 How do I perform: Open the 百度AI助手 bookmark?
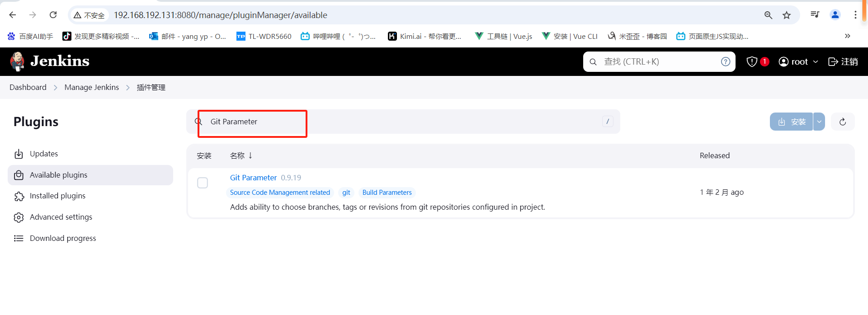[30, 36]
